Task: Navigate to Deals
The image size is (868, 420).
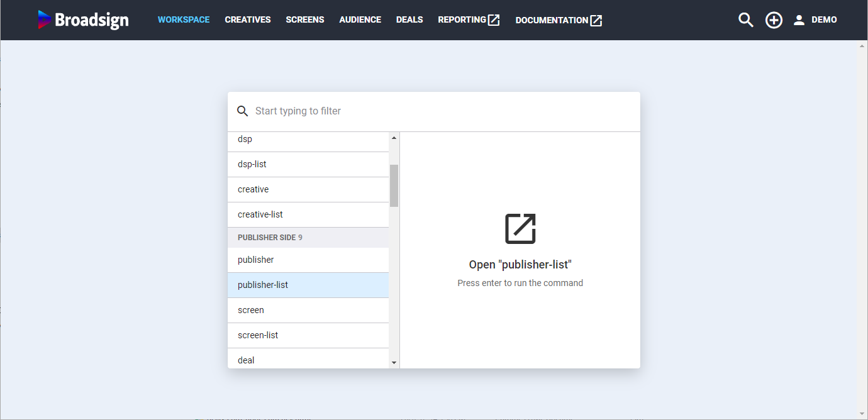Action: point(409,20)
